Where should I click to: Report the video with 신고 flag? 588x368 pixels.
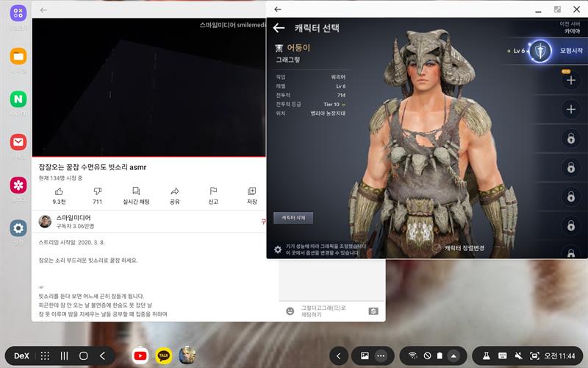tap(213, 191)
